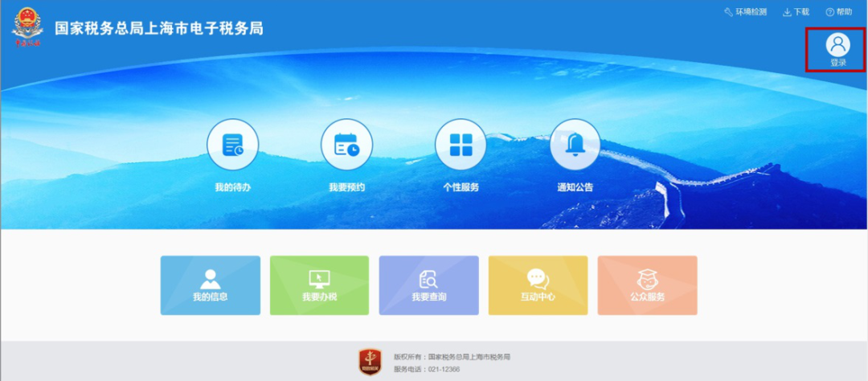The image size is (868, 381).
Task: Click 下载 download link
Action: pos(796,12)
